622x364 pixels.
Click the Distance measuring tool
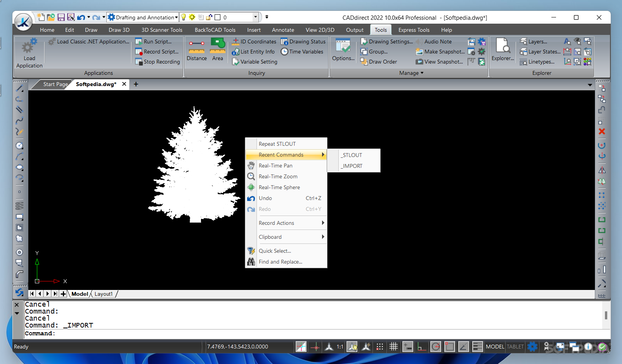pos(197,50)
